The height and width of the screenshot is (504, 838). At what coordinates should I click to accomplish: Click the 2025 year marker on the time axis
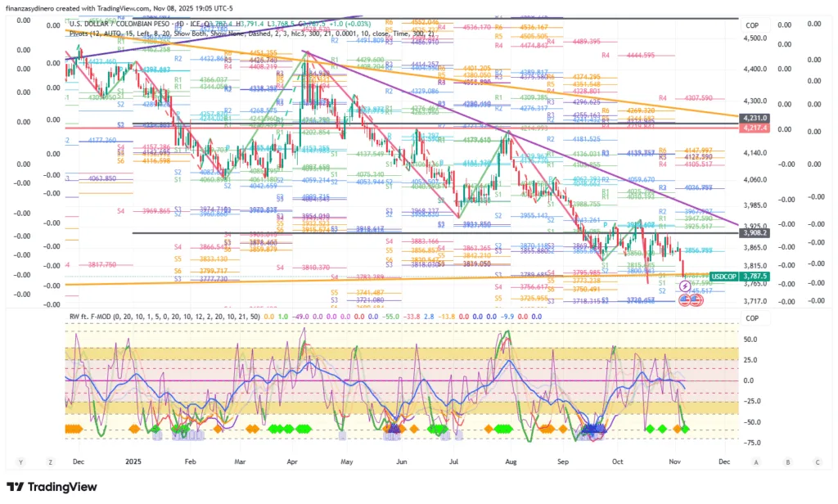click(134, 461)
